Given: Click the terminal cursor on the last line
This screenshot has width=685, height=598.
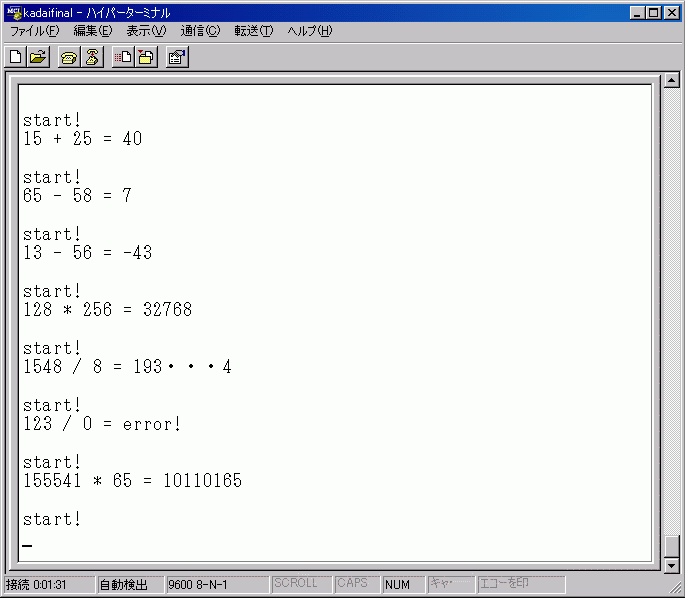Looking at the screenshot, I should [x=27, y=546].
